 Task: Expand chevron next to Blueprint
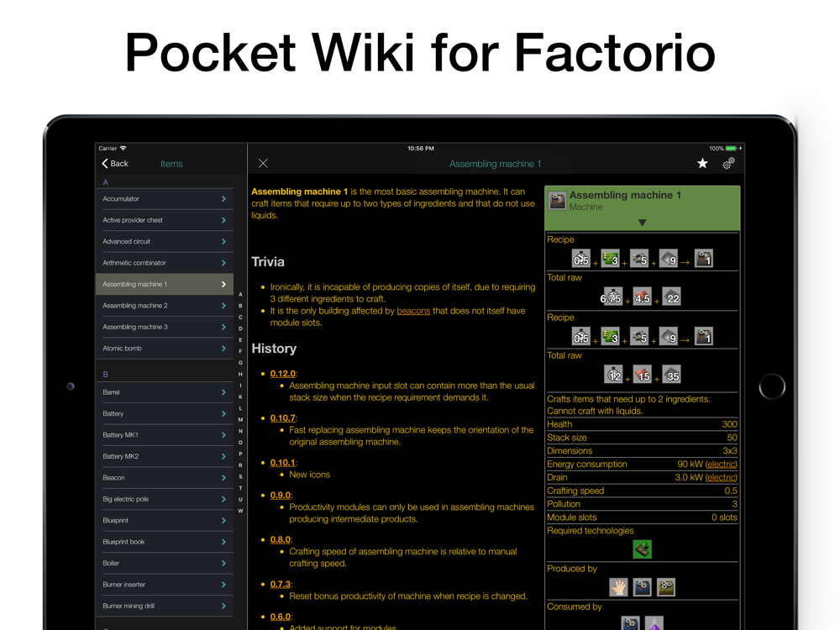click(x=223, y=521)
